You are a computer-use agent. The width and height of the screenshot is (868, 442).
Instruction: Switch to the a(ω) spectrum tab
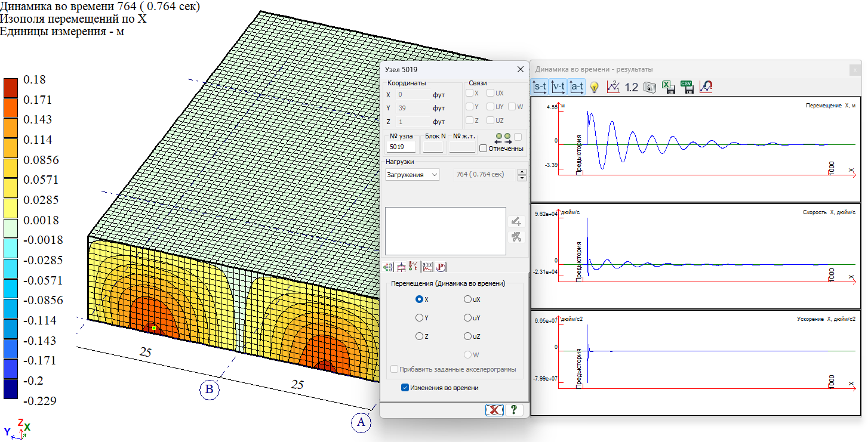[x=427, y=267]
